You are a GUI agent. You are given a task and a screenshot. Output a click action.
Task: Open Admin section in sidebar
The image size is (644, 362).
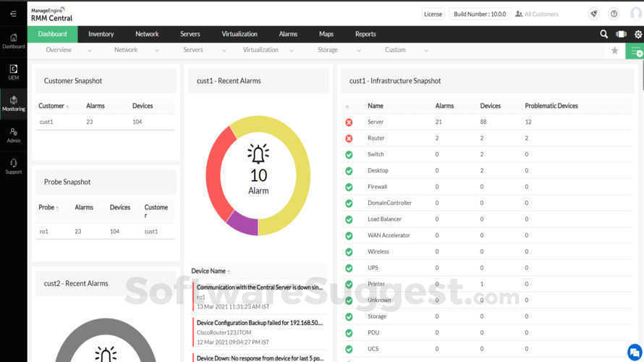(x=14, y=135)
